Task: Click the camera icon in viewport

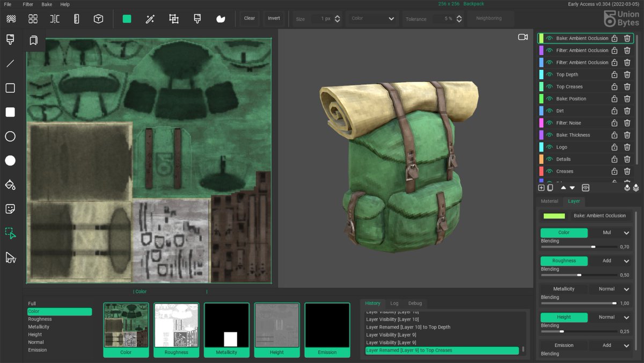Action: 522,37
